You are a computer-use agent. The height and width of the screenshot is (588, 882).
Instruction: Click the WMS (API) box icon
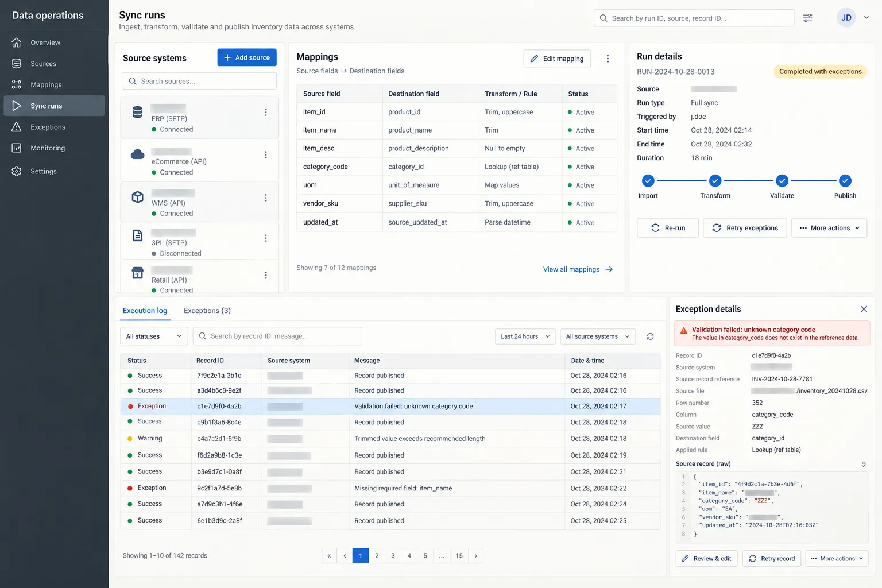137,197
